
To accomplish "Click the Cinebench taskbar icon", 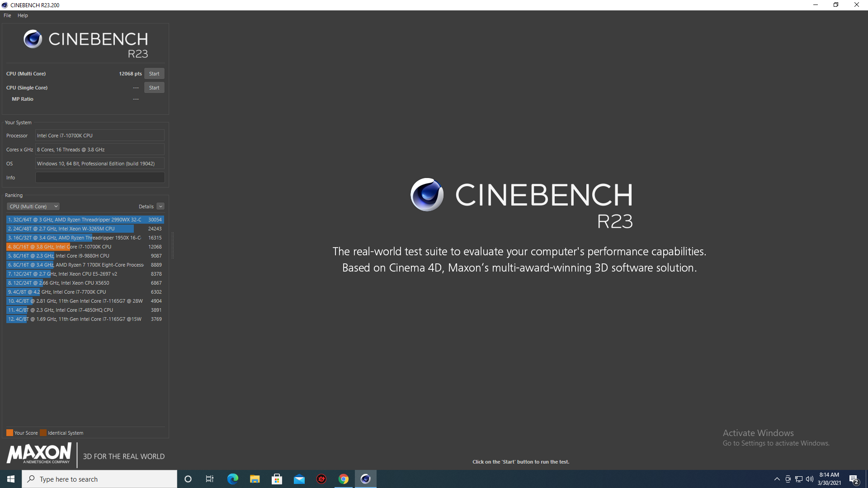I will 365,479.
